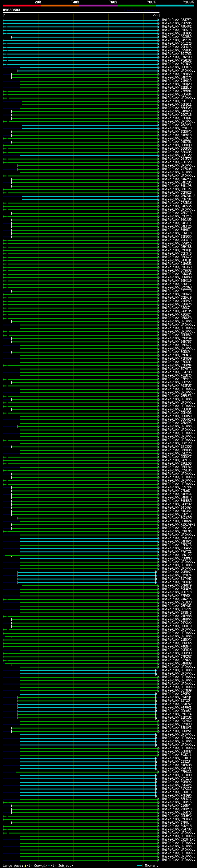The image size is (197, 868).
Task: Select the label UniRef100_B7FQS8
Action: (x=177, y=74)
